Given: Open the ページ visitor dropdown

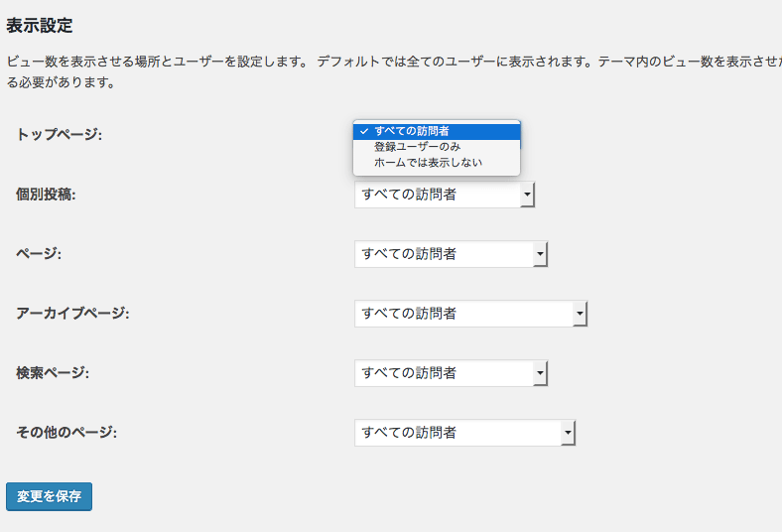Looking at the screenshot, I should [451, 254].
